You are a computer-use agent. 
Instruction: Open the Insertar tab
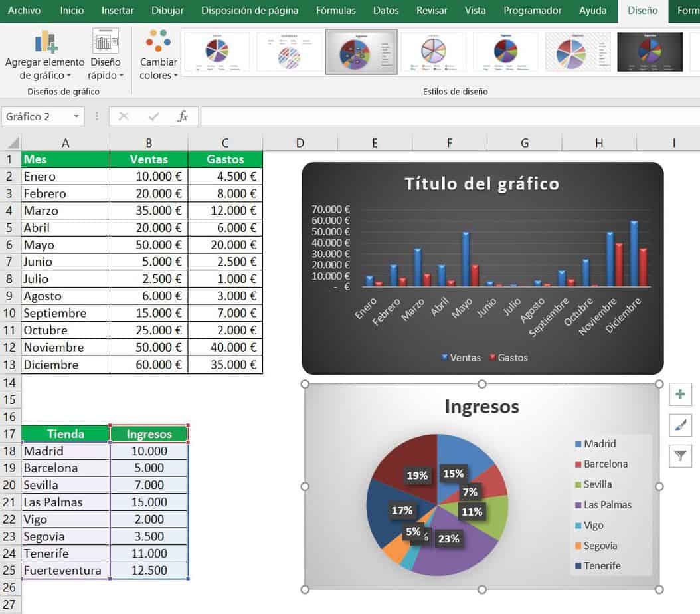click(x=118, y=10)
